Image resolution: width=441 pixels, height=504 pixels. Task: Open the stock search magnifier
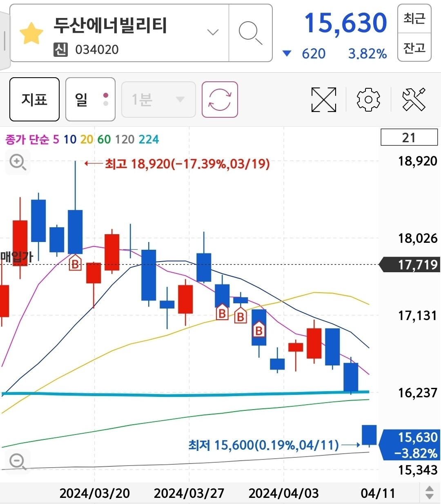point(250,33)
